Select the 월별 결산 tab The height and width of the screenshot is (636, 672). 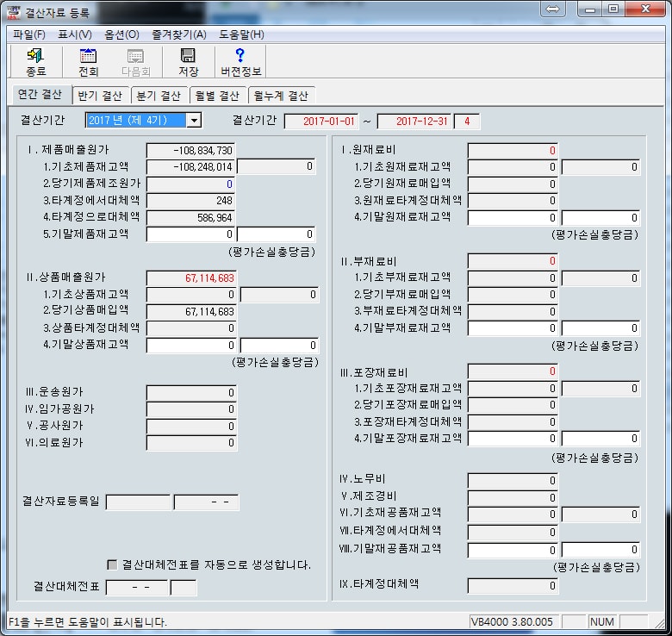click(x=217, y=96)
